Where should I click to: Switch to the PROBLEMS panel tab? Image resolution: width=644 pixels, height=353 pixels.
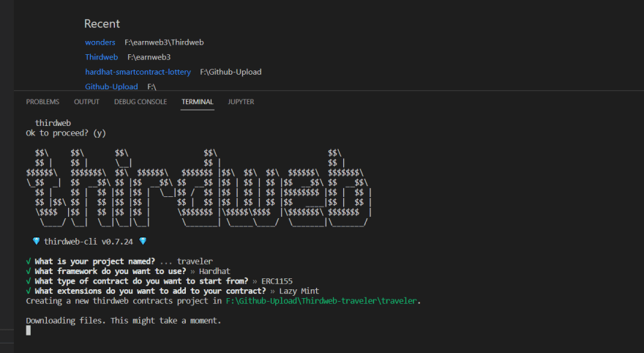pos(42,102)
